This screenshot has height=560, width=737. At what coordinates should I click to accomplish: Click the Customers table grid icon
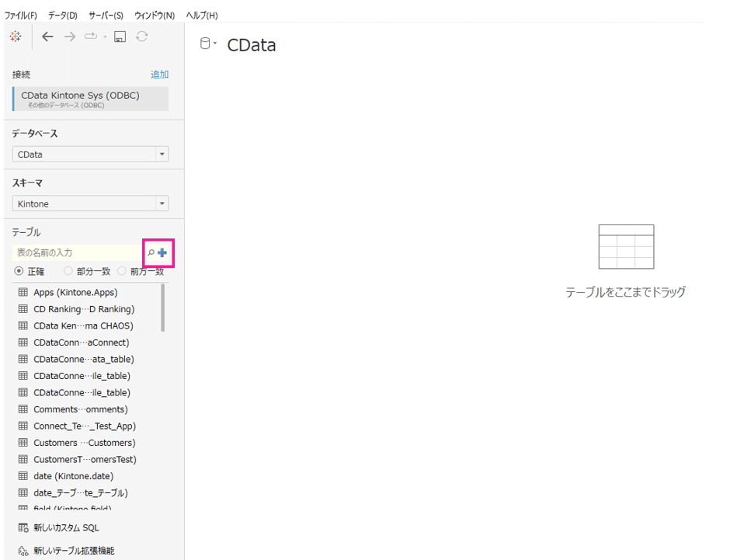coord(23,443)
